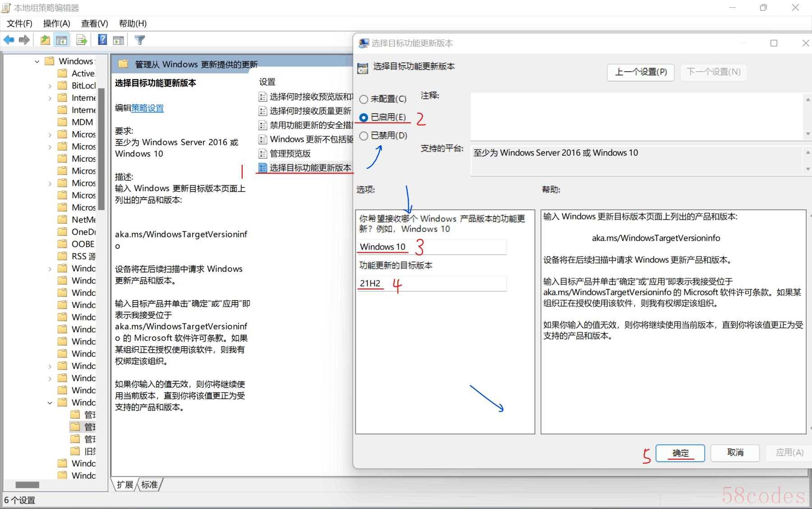Toggle the Show/Hide console tree icon
812x509 pixels.
click(62, 40)
